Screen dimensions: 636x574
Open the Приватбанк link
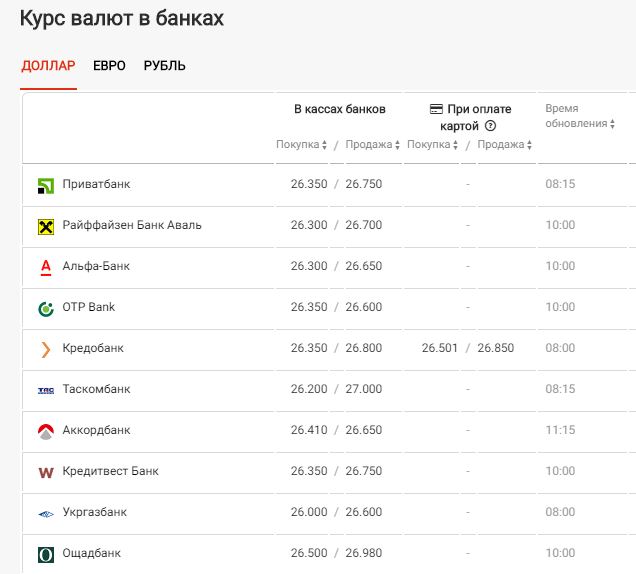click(96, 184)
